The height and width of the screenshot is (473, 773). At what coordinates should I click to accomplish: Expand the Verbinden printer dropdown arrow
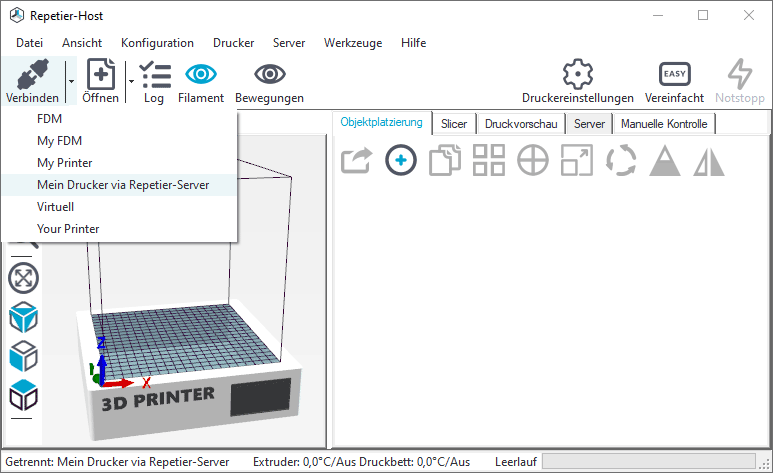71,81
